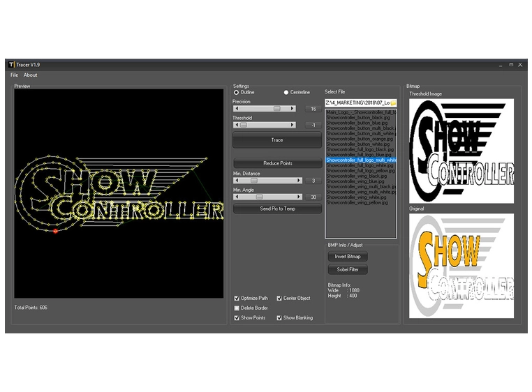
Task: Select the Outline radio button
Action: tap(236, 92)
